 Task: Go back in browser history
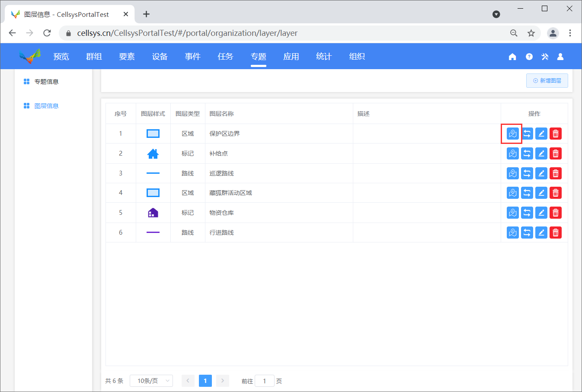(x=12, y=33)
